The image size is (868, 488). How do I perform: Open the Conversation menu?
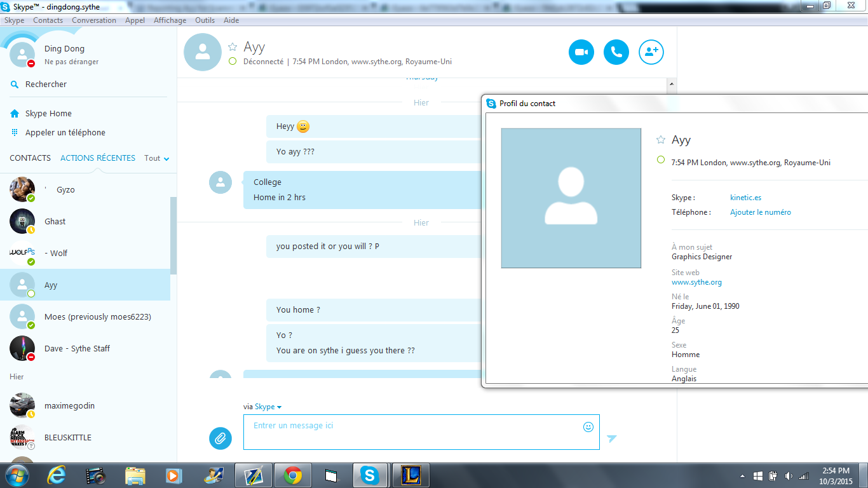[94, 20]
